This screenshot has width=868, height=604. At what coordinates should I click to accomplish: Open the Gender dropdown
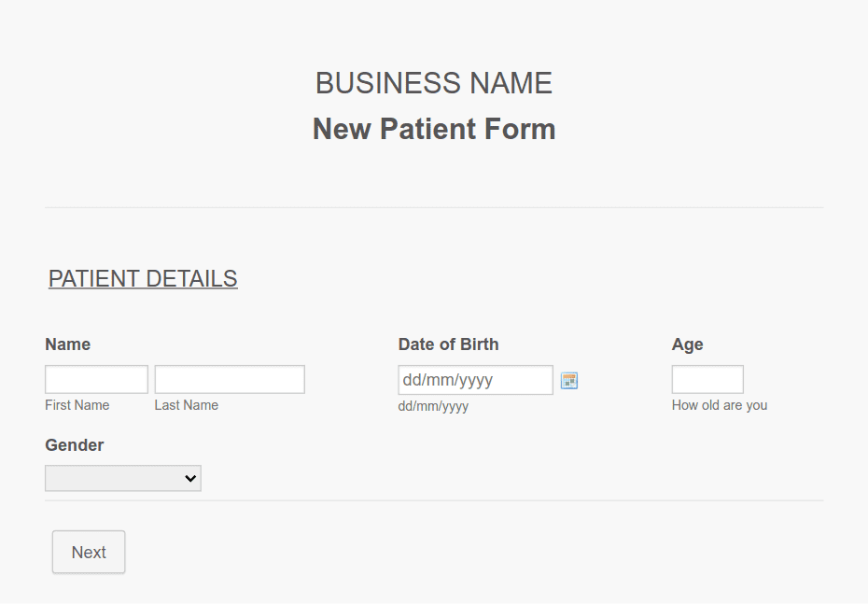122,478
